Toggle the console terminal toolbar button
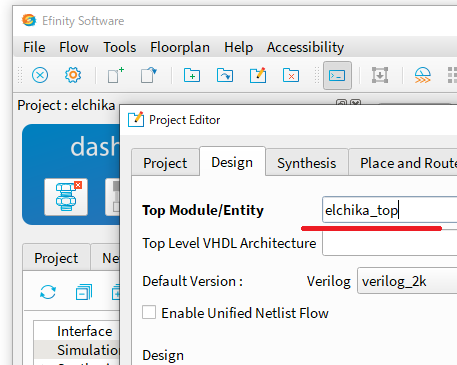 (337, 75)
